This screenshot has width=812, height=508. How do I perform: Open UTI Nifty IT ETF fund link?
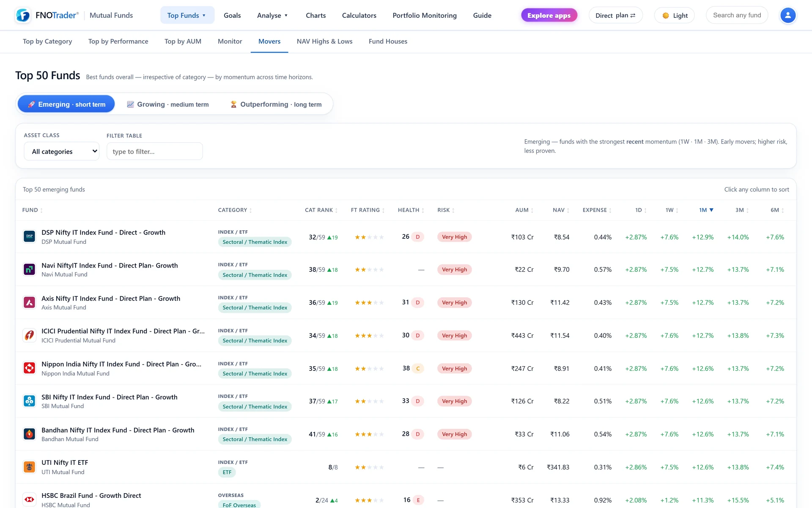[65, 463]
